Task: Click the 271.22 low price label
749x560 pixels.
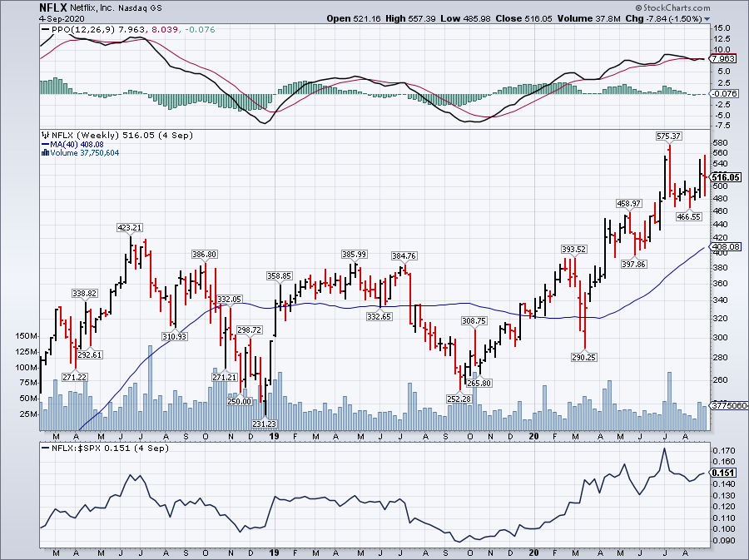Action: [x=75, y=377]
